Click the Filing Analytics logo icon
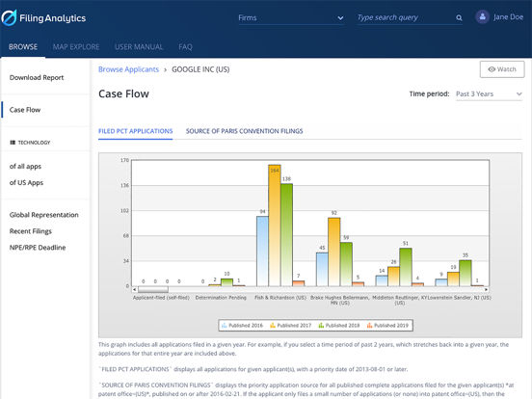 pos(9,17)
